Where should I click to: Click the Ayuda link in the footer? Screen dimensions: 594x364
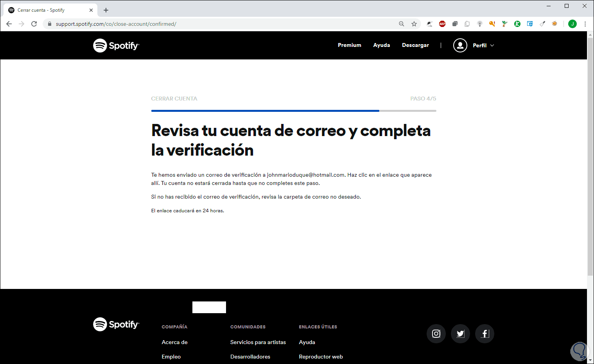click(307, 342)
